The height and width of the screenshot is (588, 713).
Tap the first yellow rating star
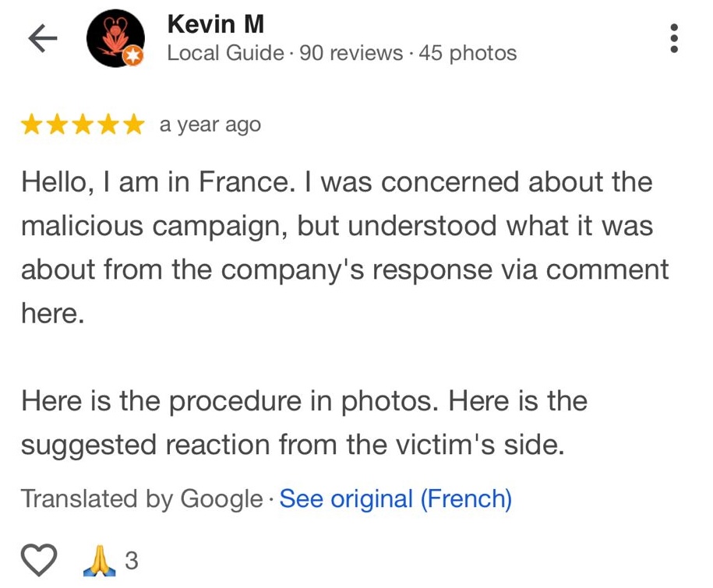click(32, 125)
